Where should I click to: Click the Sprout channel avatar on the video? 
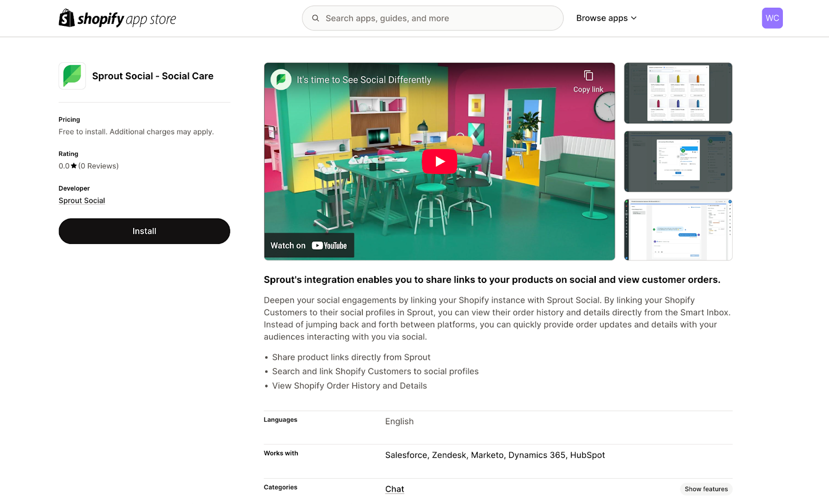(x=281, y=80)
